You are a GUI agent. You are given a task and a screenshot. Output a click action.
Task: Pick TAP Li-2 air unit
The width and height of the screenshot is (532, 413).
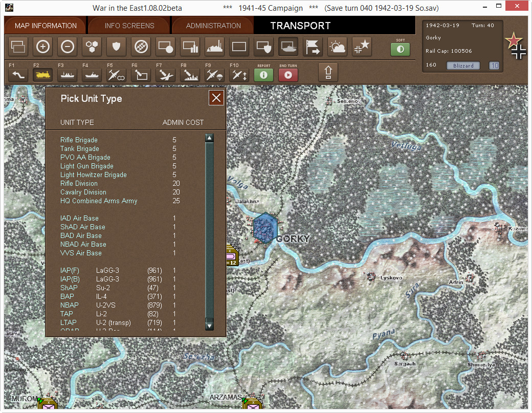tap(118, 314)
